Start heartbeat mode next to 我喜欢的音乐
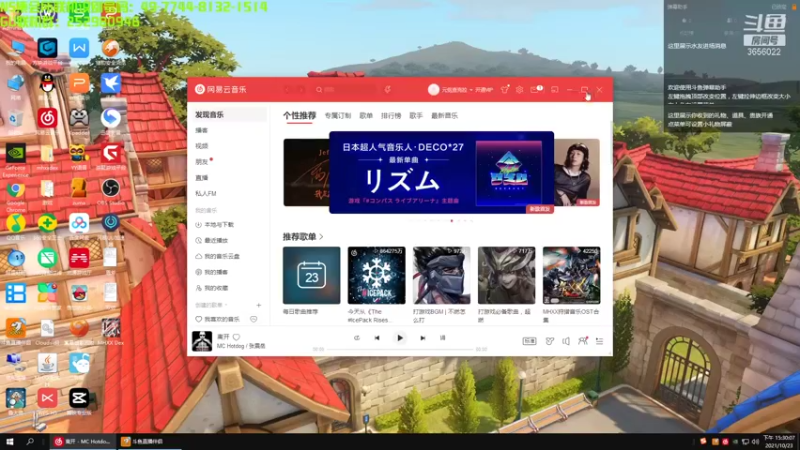The image size is (800, 450). coord(254,319)
